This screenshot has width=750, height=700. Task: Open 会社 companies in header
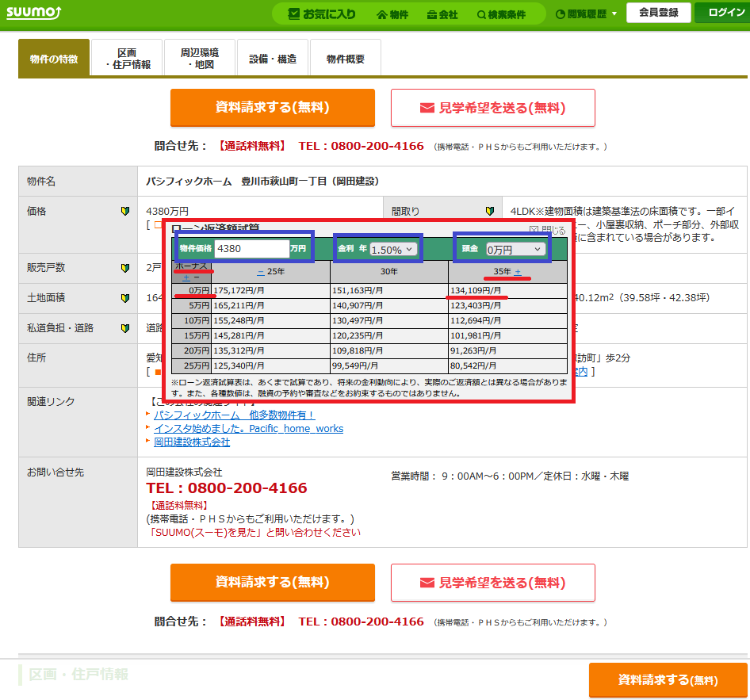pos(442,15)
